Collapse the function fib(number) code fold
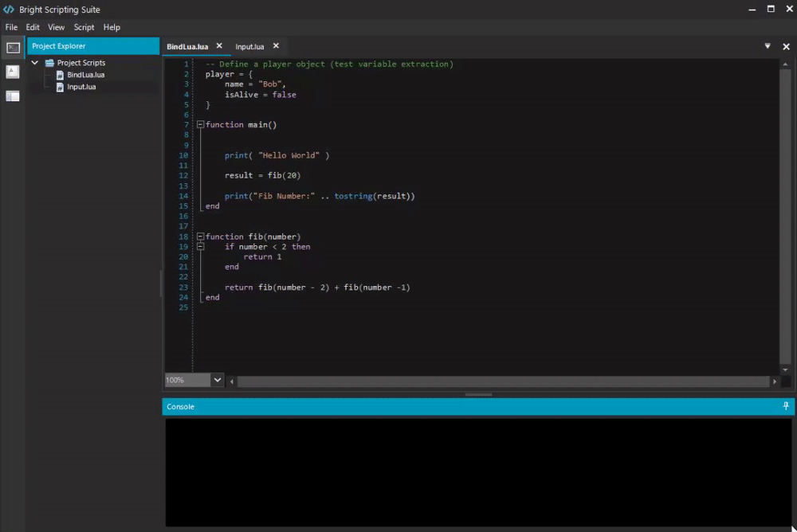Viewport: 797px width, 532px height. (x=200, y=237)
